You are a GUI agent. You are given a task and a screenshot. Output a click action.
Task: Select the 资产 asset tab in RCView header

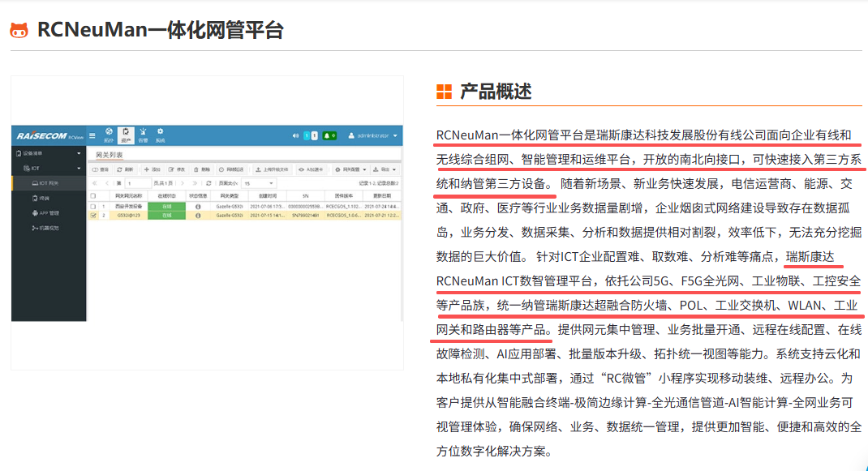[x=126, y=135]
